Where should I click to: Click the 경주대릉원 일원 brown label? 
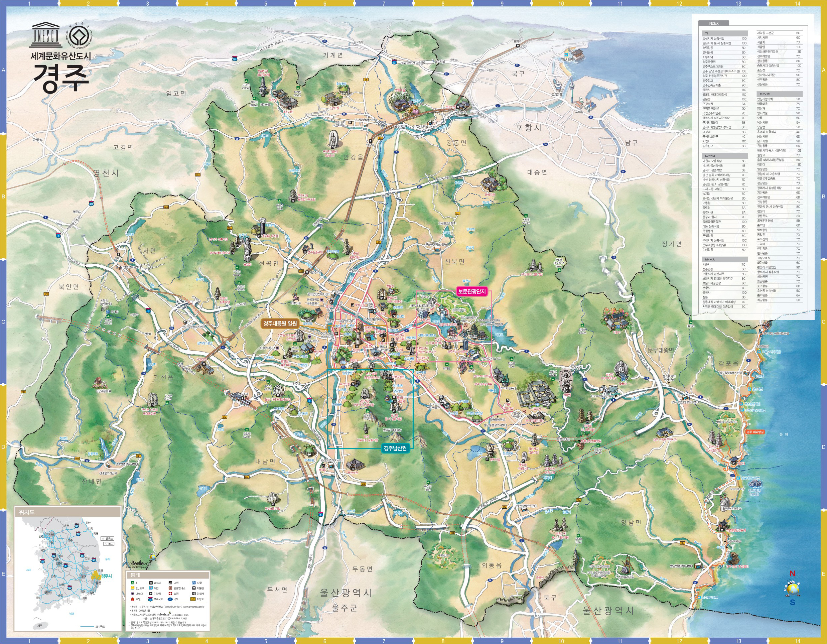point(281,323)
